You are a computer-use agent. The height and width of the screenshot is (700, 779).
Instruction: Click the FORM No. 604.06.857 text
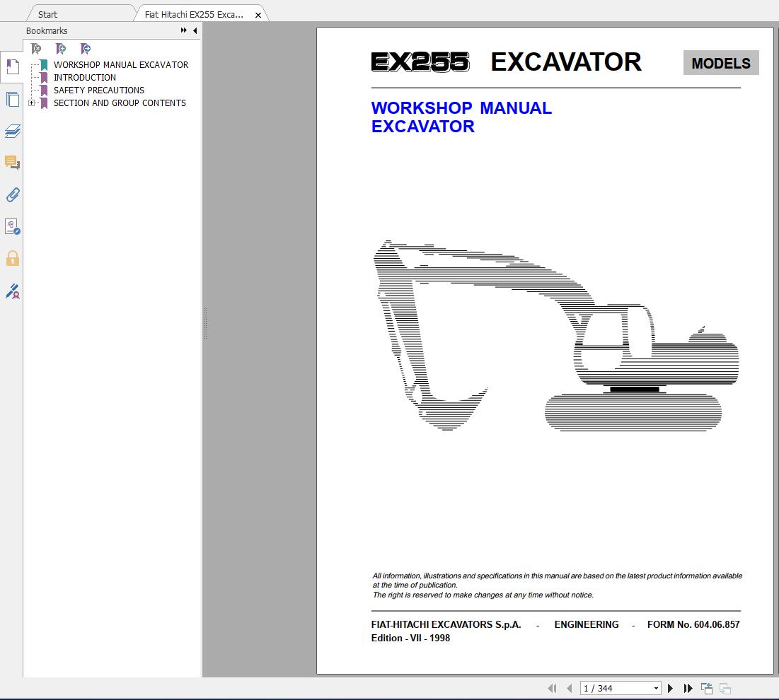[693, 624]
